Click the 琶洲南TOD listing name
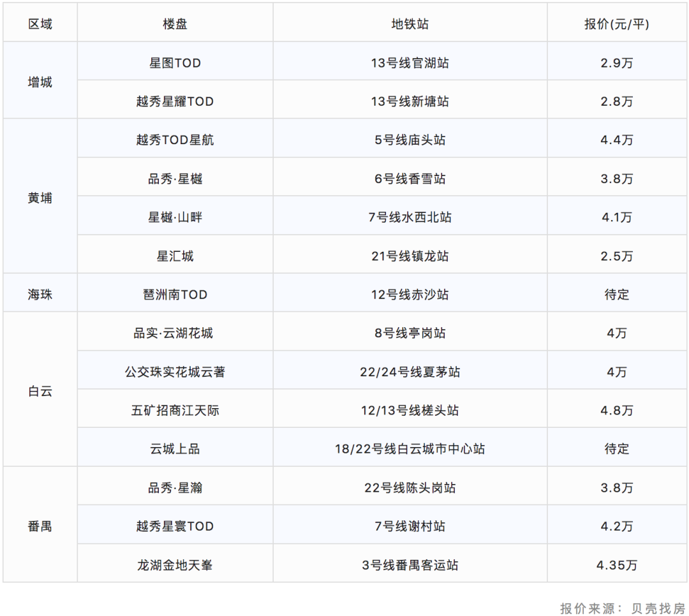 [175, 293]
